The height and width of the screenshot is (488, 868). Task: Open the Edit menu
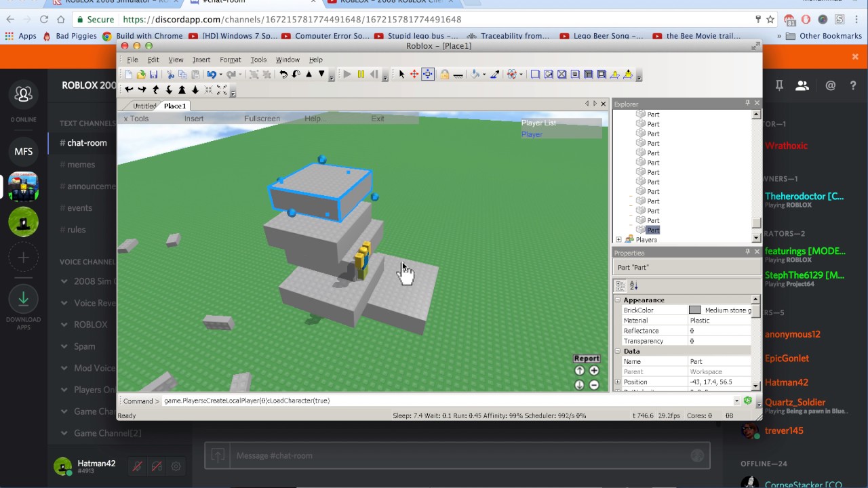click(x=153, y=60)
